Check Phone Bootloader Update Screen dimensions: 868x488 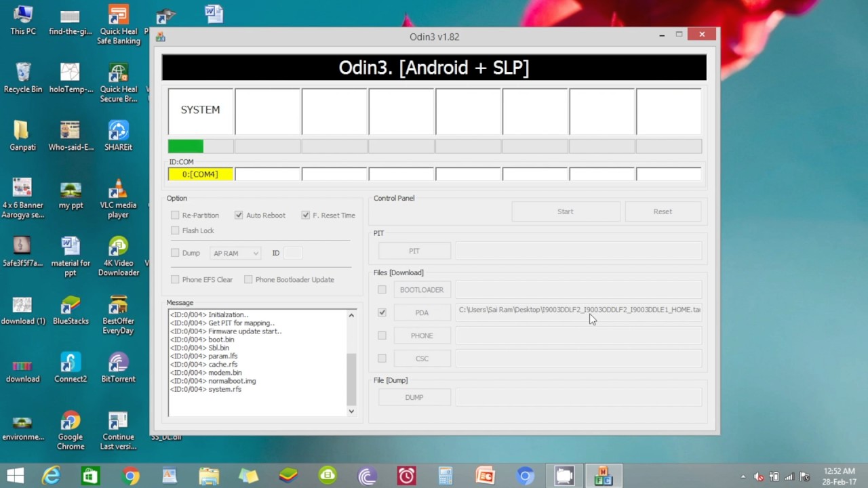[x=248, y=279]
